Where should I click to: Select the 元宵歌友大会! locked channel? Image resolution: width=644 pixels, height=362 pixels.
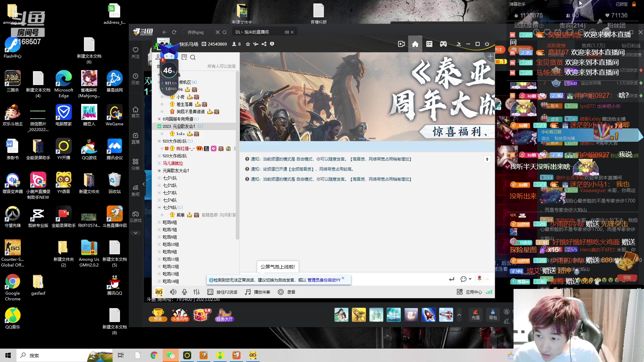176,171
